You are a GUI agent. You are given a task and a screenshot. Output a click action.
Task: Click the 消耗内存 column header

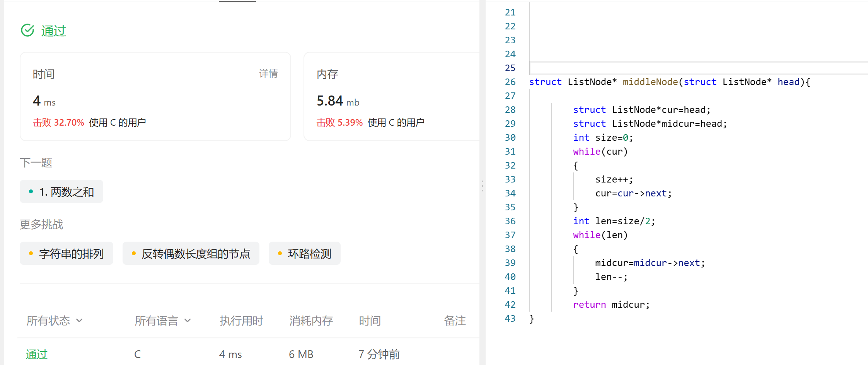pyautogui.click(x=311, y=321)
